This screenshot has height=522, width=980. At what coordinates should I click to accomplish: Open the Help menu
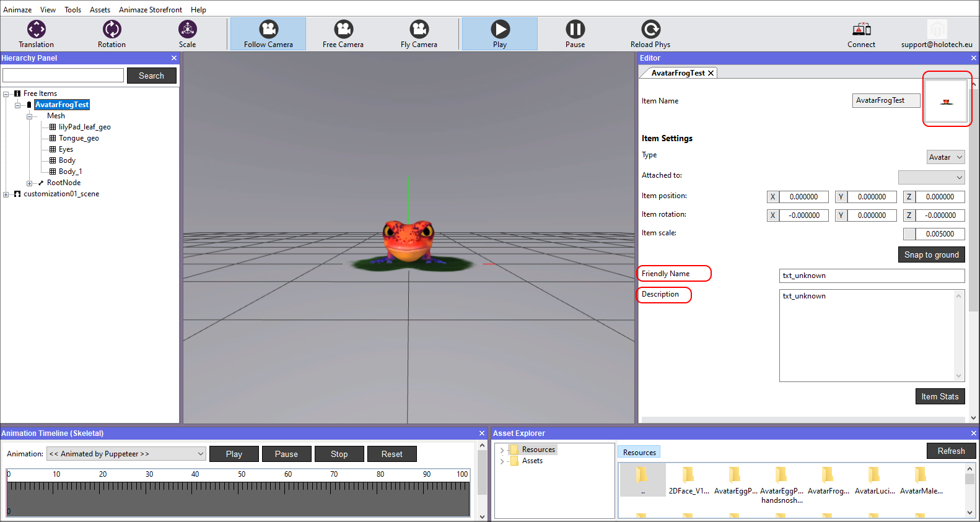point(198,10)
